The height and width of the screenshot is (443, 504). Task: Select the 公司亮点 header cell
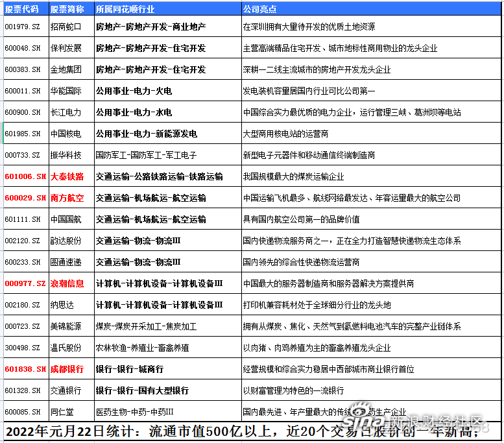point(371,8)
